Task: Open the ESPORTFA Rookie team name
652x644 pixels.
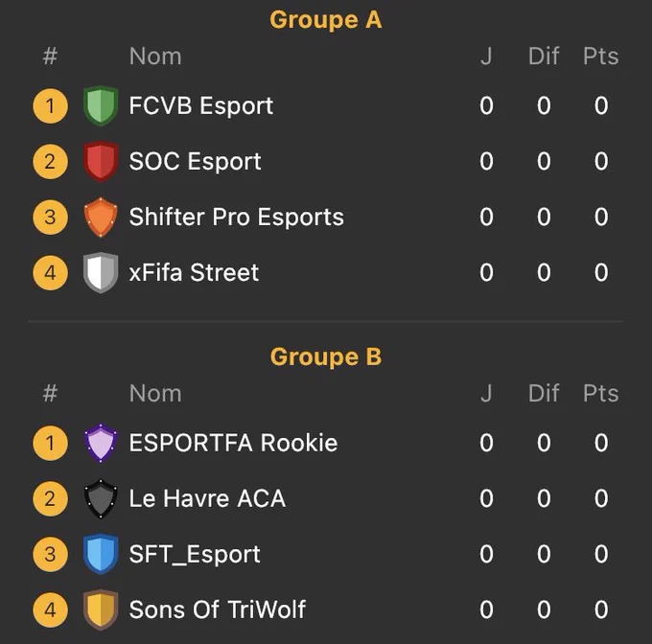Action: coord(233,443)
